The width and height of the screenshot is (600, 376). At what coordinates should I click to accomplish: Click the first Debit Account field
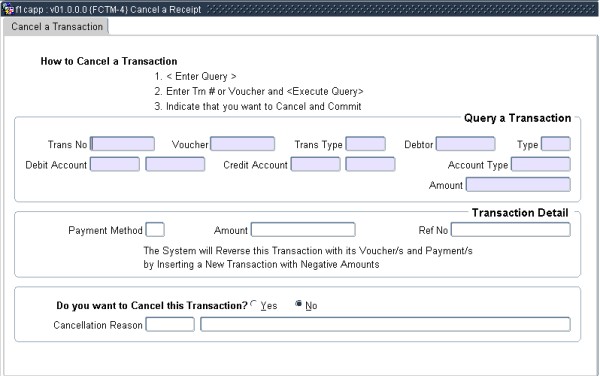(x=115, y=164)
